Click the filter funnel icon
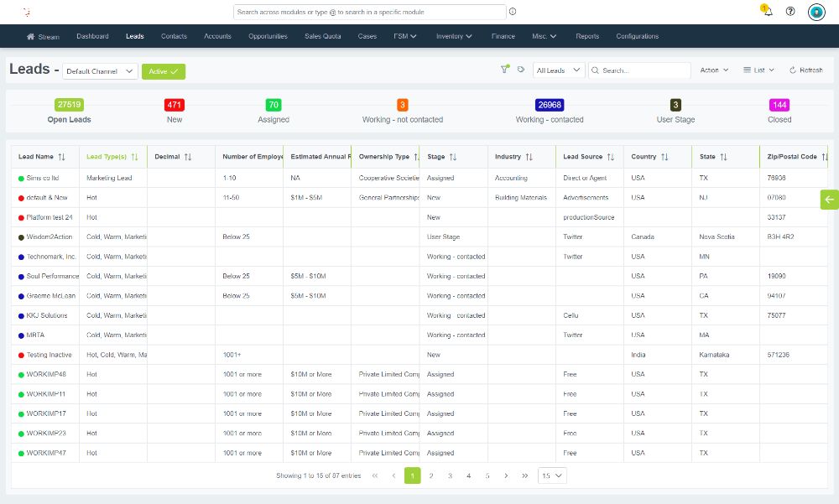 (504, 70)
